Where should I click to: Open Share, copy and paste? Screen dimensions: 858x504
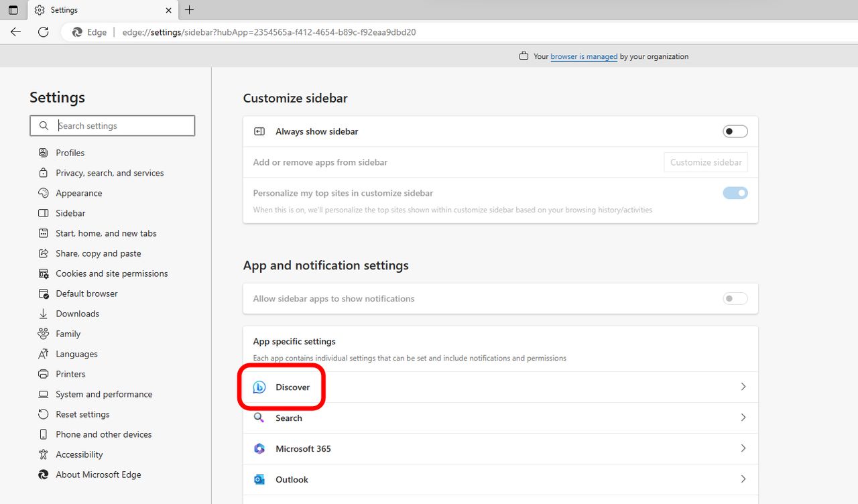point(99,253)
